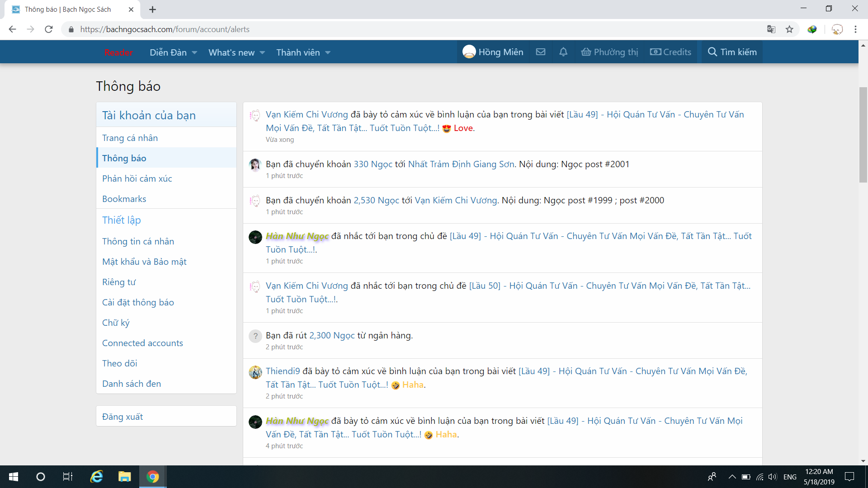This screenshot has width=868, height=488.
Task: Open the alerts bell icon
Action: 563,52
